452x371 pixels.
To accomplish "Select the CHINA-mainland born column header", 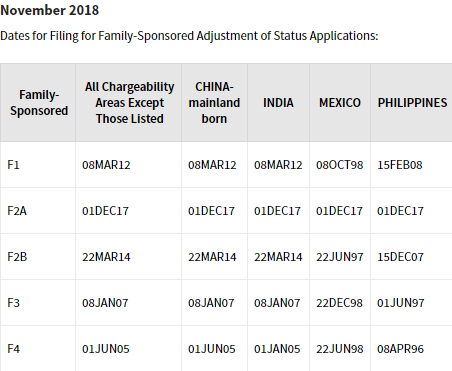I will click(214, 103).
